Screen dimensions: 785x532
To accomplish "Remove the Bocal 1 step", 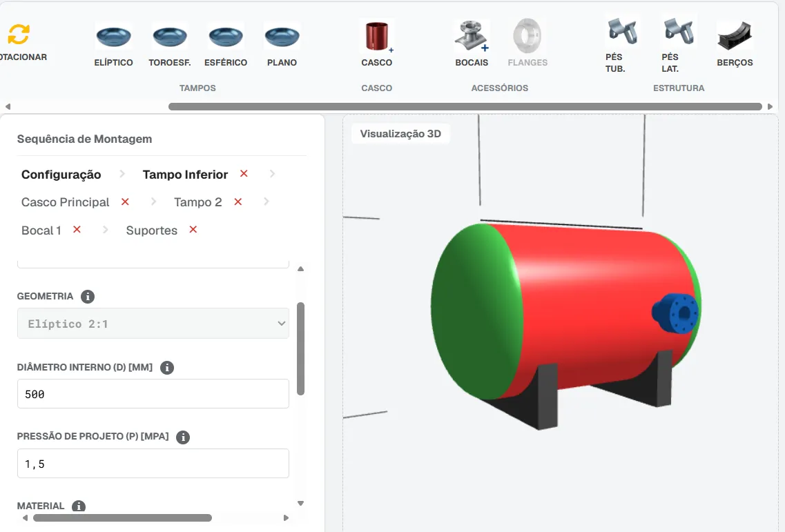I will pos(77,229).
